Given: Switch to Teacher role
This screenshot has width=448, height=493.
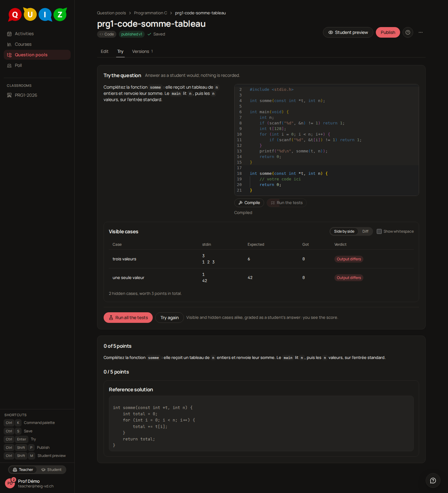Looking at the screenshot, I should (23, 470).
